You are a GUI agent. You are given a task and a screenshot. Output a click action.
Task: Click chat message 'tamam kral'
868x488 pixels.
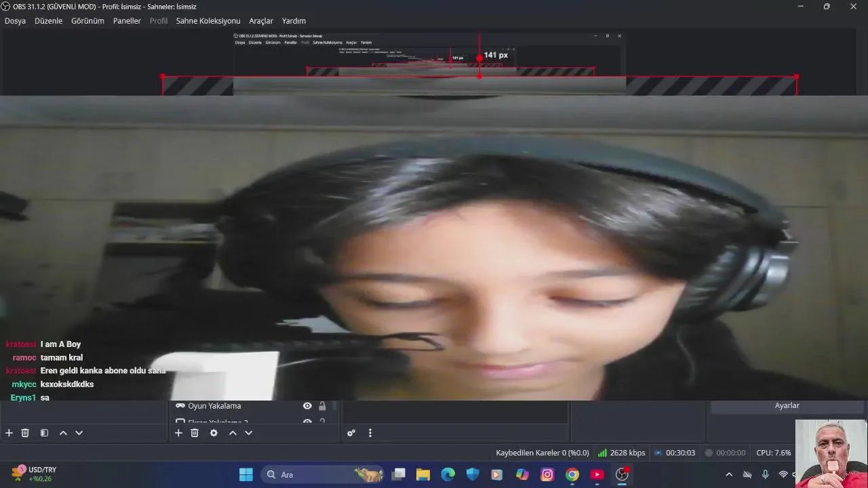(62, 357)
